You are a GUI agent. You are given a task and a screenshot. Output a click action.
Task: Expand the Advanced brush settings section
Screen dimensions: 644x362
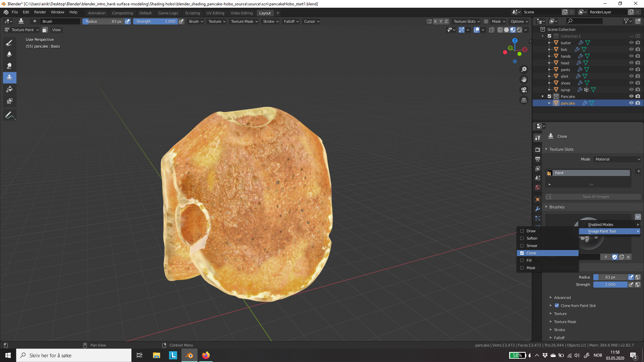562,297
